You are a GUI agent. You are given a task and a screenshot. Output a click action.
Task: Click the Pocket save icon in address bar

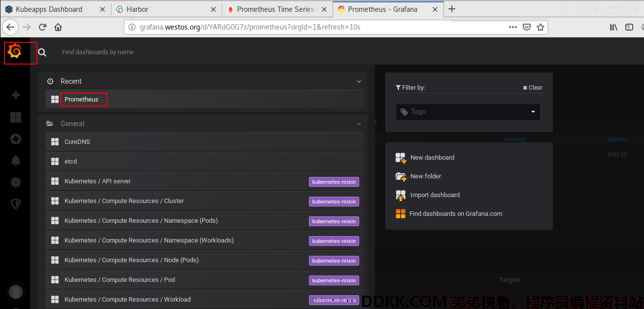point(527,27)
